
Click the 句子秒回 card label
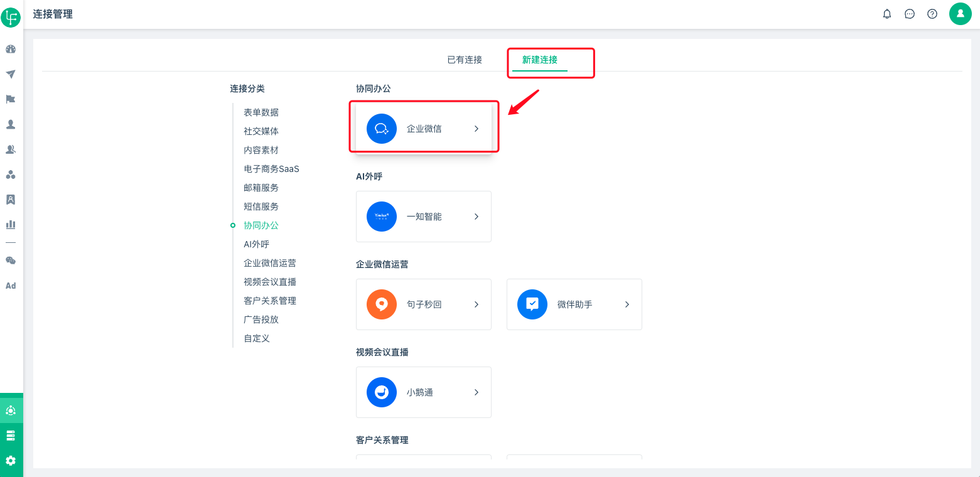(x=424, y=304)
